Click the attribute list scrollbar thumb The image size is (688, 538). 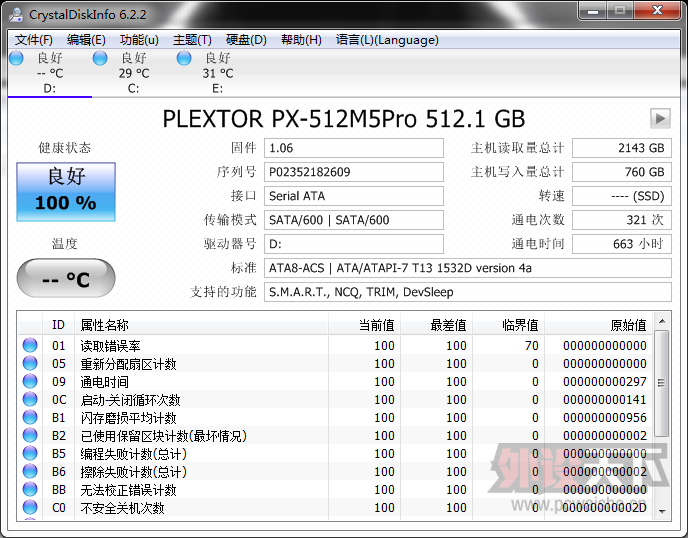pos(662,383)
